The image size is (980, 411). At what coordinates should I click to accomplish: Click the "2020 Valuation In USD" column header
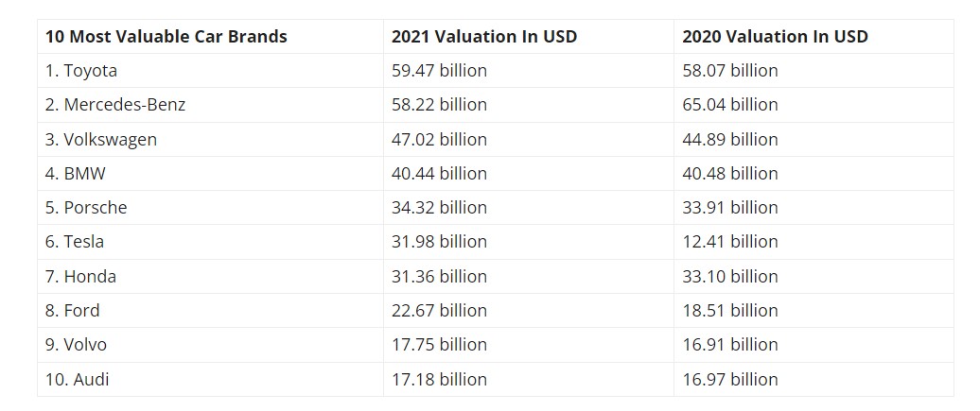point(775,37)
